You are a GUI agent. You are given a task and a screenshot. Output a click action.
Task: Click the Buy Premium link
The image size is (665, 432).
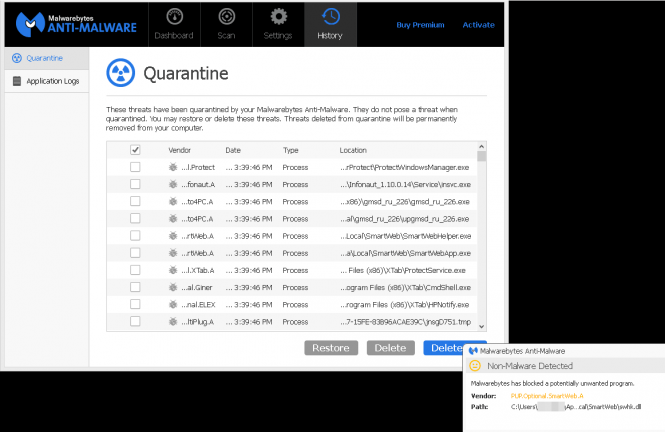point(420,25)
